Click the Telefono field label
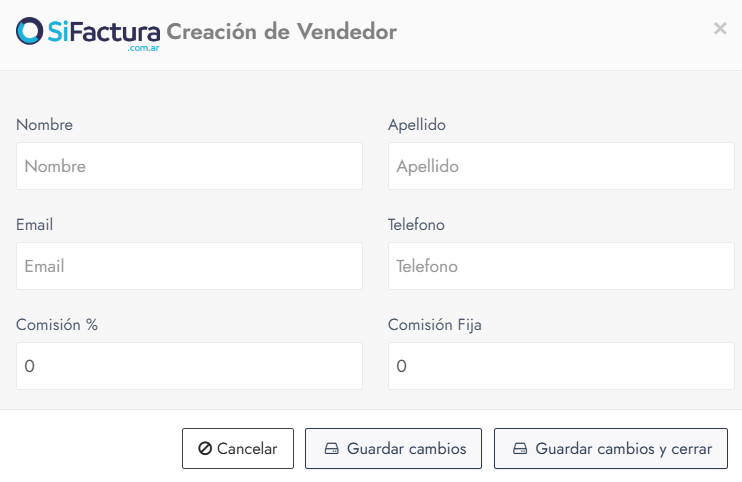This screenshot has width=742, height=482. pos(416,225)
